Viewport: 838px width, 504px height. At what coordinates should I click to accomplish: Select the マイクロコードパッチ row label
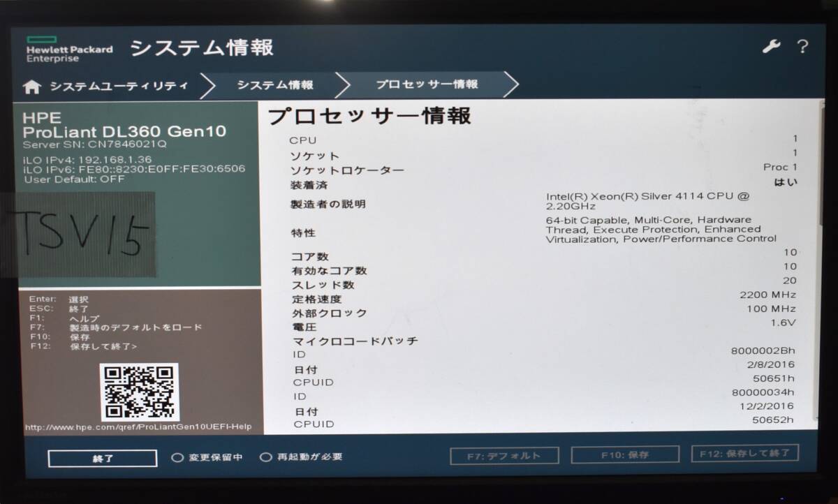(355, 341)
